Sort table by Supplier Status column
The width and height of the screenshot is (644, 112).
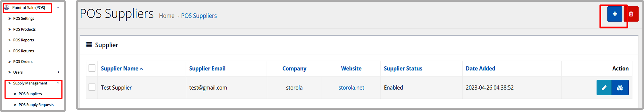tap(403, 69)
